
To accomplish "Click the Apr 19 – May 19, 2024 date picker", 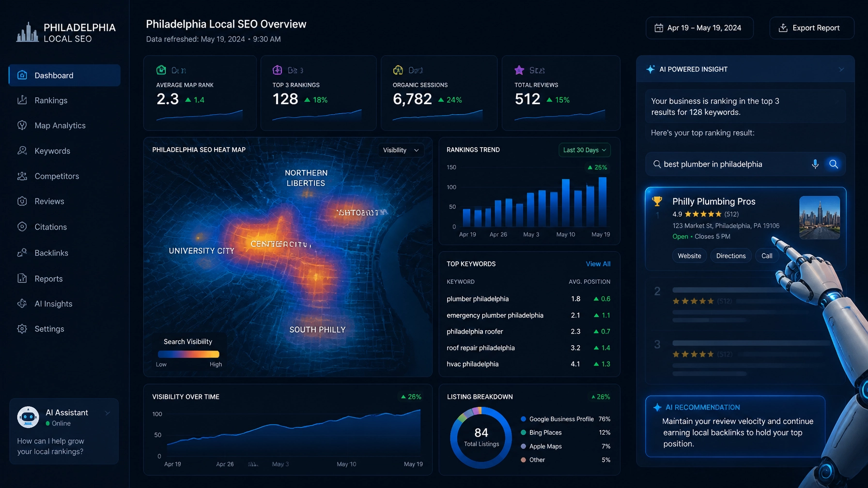I will point(699,28).
